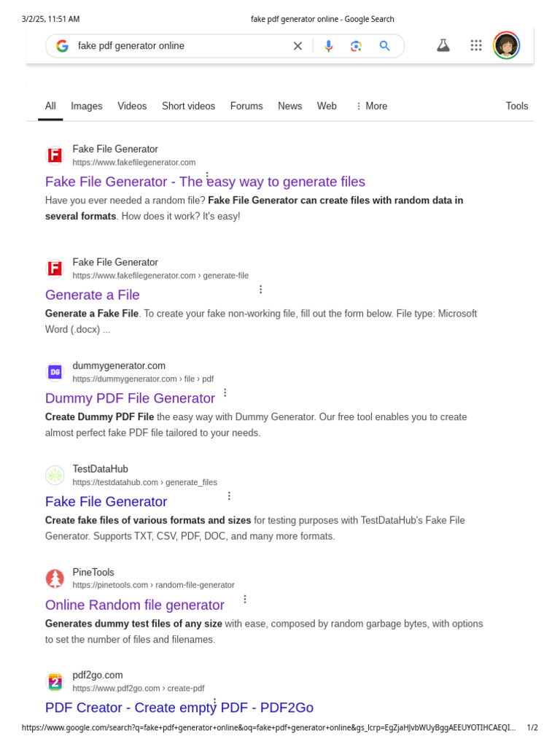Open the Google account profile avatar
The image size is (560, 747).
pyautogui.click(x=506, y=45)
